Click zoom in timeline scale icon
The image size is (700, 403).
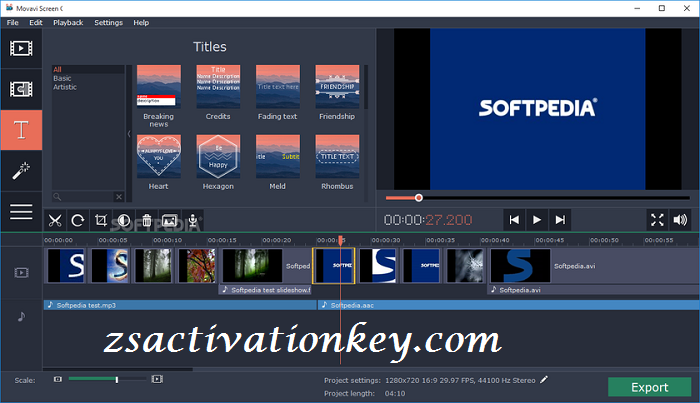(x=157, y=379)
